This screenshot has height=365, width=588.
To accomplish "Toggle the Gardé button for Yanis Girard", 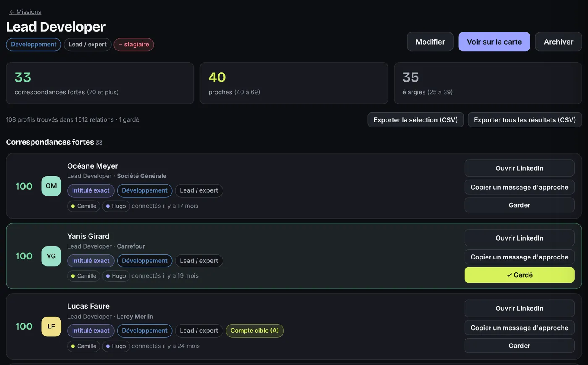I will tap(519, 275).
